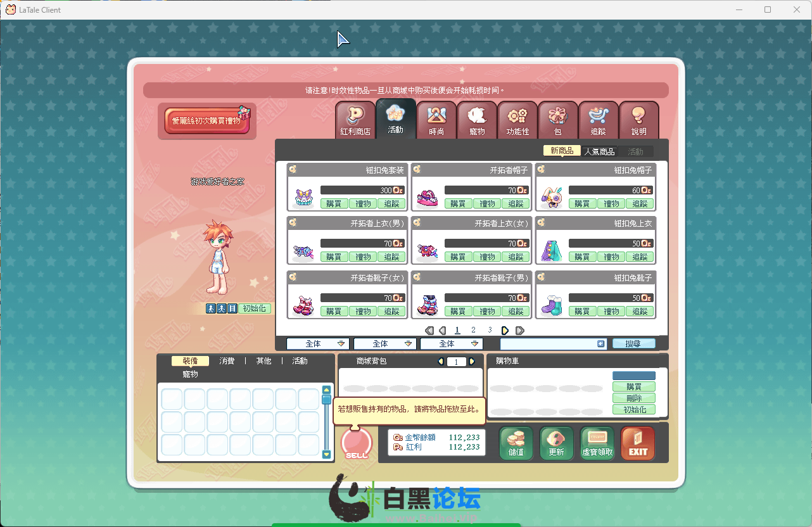Click the 搜尋 search button
This screenshot has width=812, height=527.
[x=633, y=343]
